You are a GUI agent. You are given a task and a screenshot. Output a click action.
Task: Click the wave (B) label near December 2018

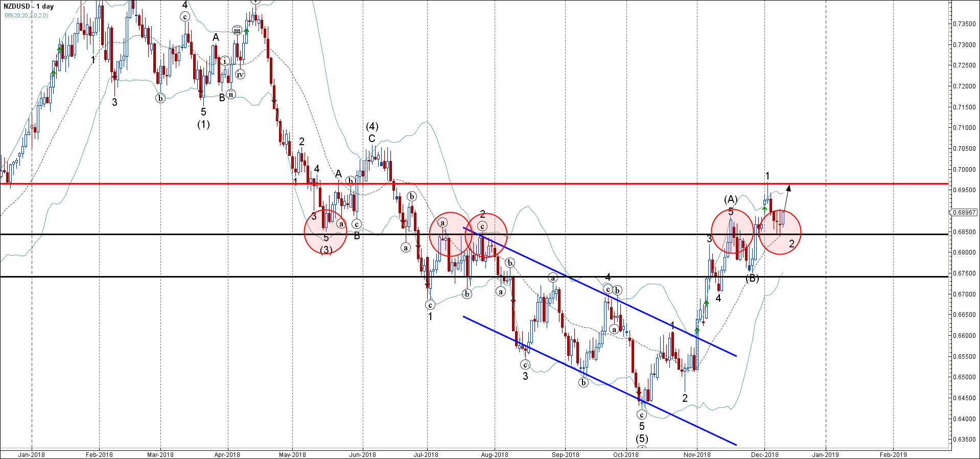coord(752,279)
